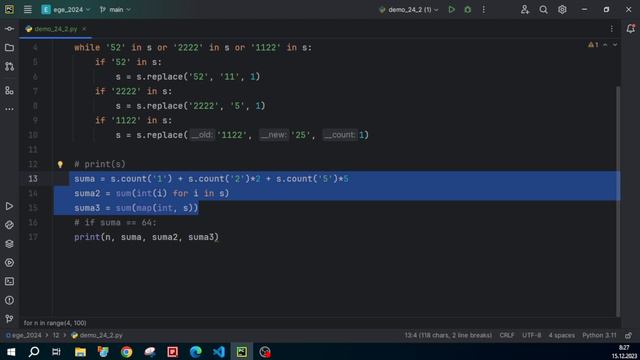The height and width of the screenshot is (360, 640).
Task: Run the demo_24_2 configuration
Action: [451, 9]
